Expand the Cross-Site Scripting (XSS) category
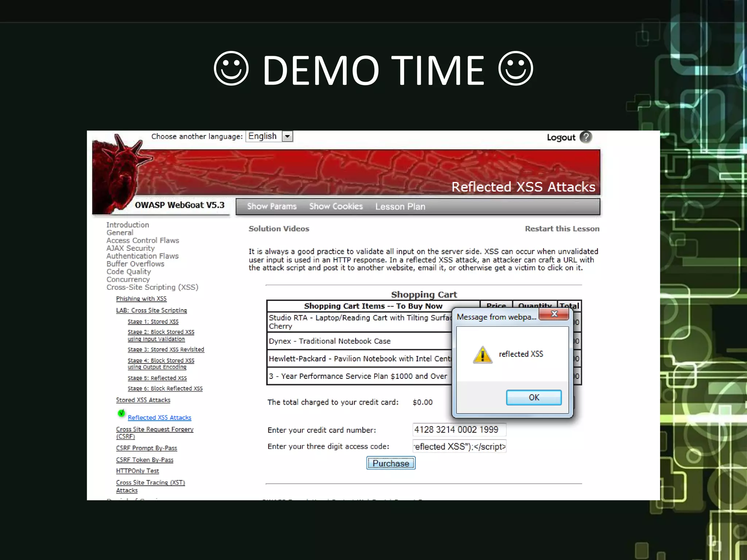This screenshot has width=747, height=560. pyautogui.click(x=152, y=287)
